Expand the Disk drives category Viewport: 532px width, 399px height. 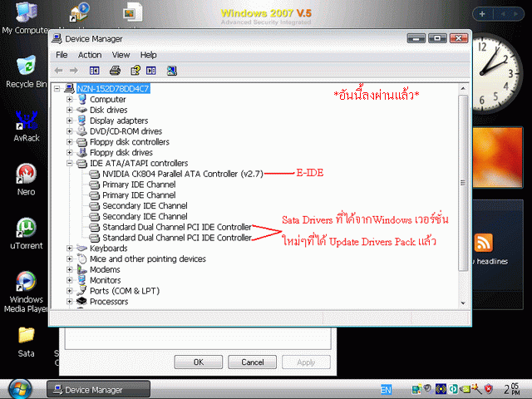(x=70, y=110)
